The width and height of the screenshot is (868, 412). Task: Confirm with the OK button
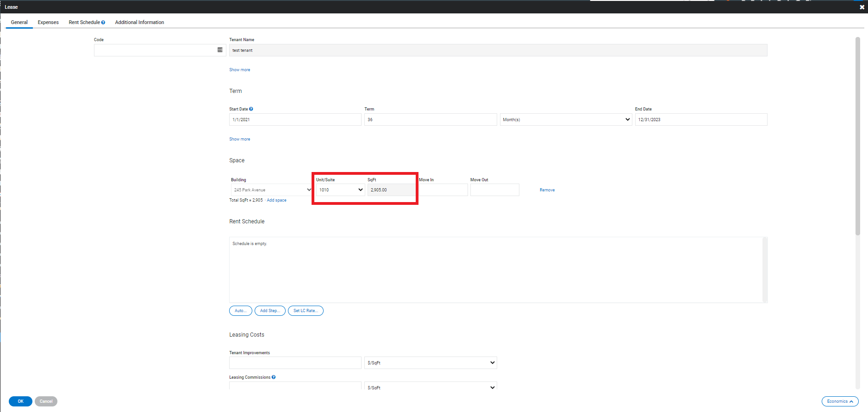[x=20, y=401]
